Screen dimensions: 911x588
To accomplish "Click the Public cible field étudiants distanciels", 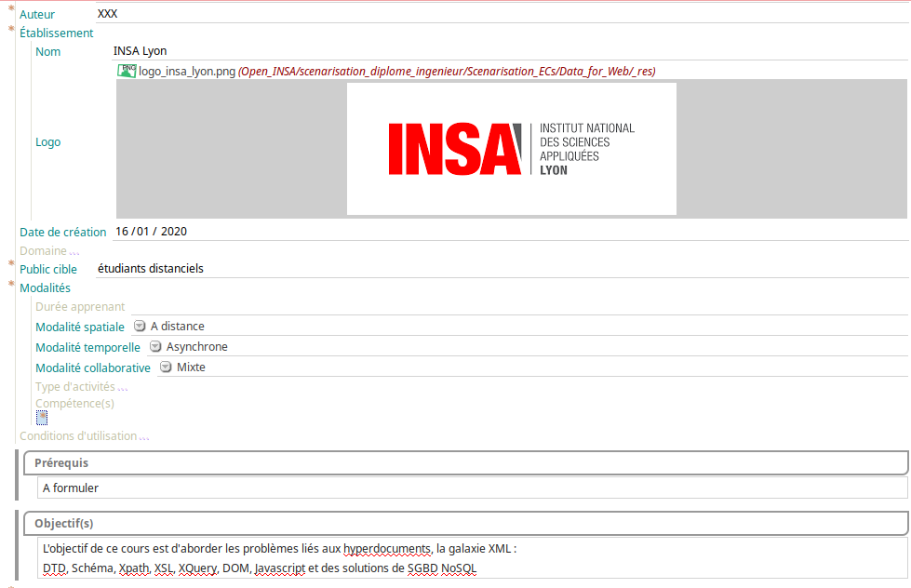I will (x=502, y=269).
